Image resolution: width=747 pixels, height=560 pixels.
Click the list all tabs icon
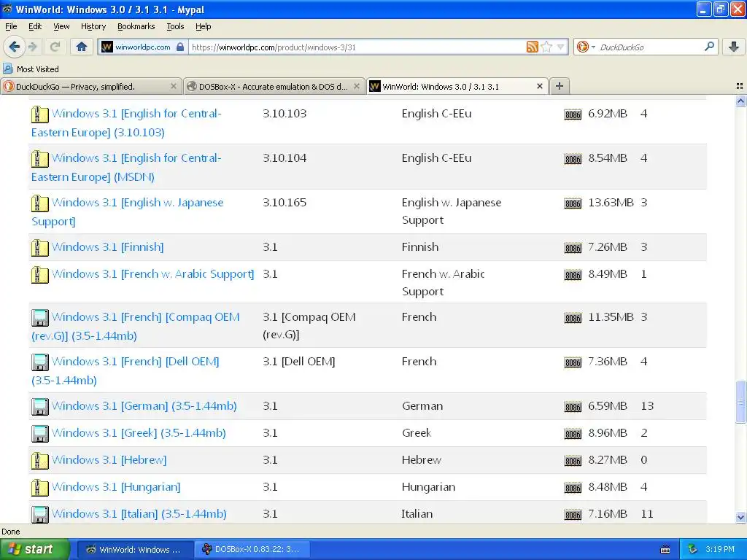(740, 86)
